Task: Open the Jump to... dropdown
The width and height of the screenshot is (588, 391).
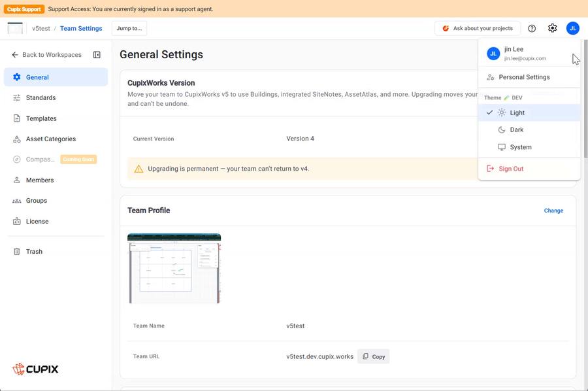Action: coord(129,28)
